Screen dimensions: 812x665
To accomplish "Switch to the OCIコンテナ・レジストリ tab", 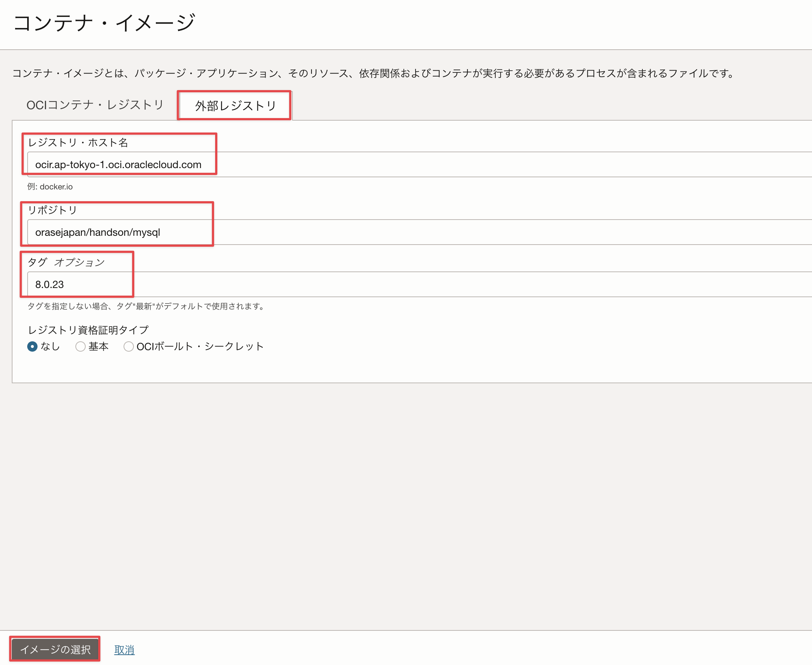I will click(x=95, y=105).
